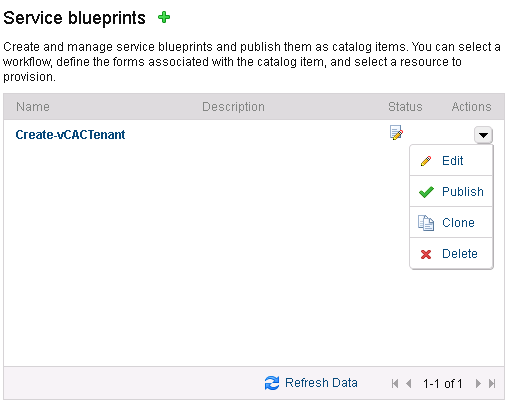Add a new service blueprint with green plus

[x=164, y=17]
